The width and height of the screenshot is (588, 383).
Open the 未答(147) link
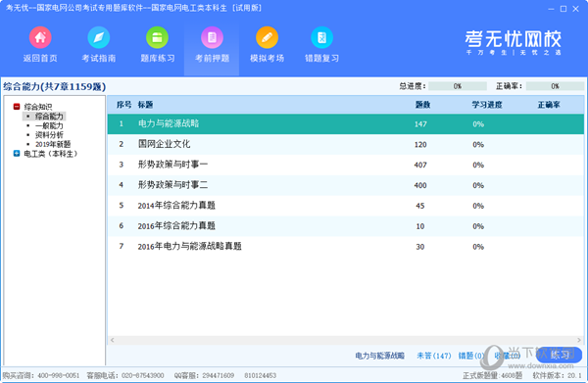(434, 356)
